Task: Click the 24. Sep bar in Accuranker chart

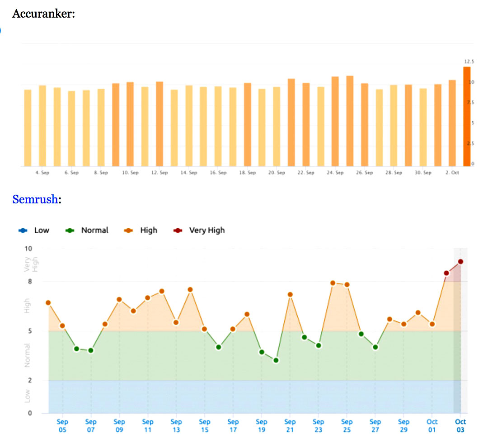Action: [x=335, y=121]
